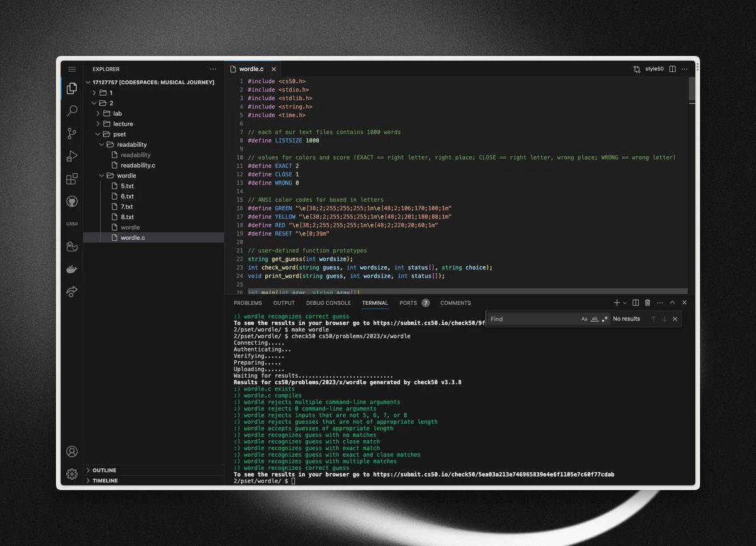Switch to the PROBLEMS tab

point(248,303)
